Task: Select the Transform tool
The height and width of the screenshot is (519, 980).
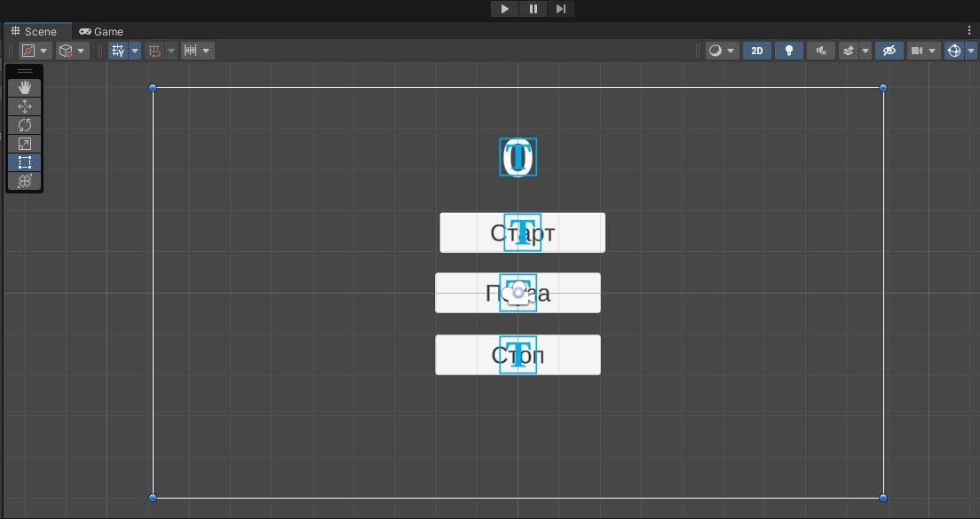Action: pyautogui.click(x=25, y=181)
